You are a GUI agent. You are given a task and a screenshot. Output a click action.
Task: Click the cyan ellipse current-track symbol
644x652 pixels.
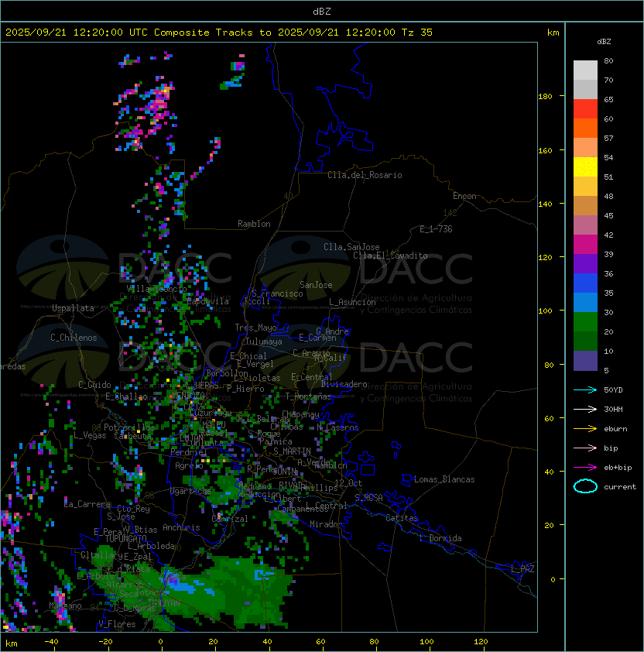585,486
